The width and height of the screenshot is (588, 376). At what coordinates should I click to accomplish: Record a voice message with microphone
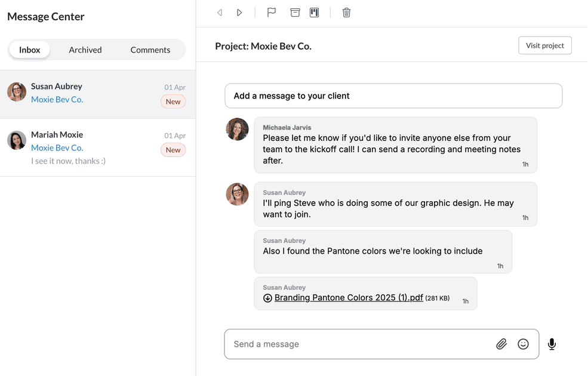(552, 344)
